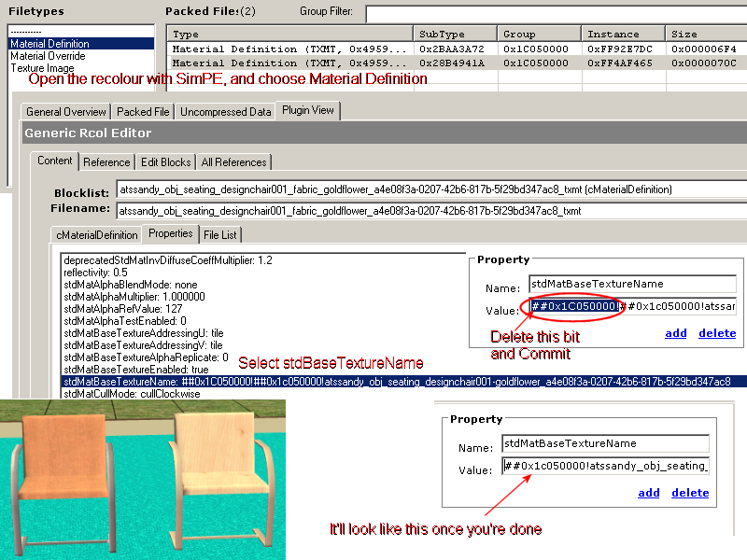Image resolution: width=747 pixels, height=560 pixels.
Task: Select stdMatAlphaTestEnabled property row
Action: tap(125, 321)
